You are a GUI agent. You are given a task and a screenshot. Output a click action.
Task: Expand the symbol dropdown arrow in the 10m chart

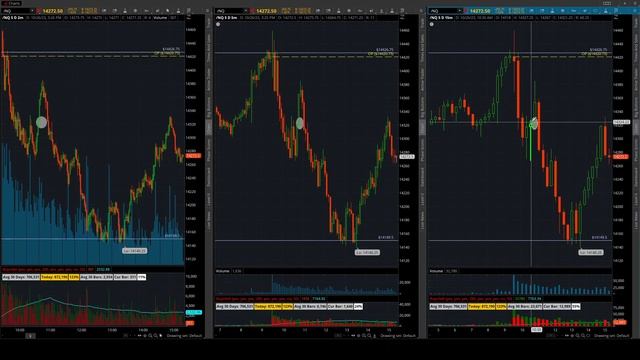click(459, 11)
